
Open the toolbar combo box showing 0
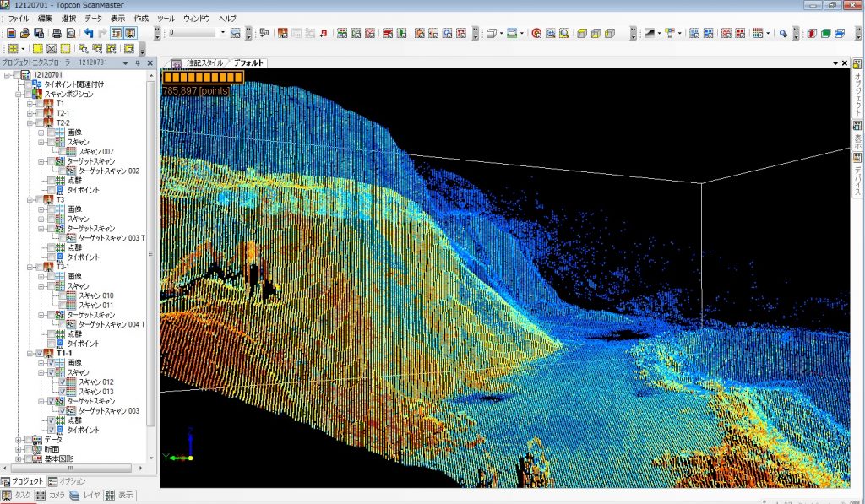tap(223, 33)
